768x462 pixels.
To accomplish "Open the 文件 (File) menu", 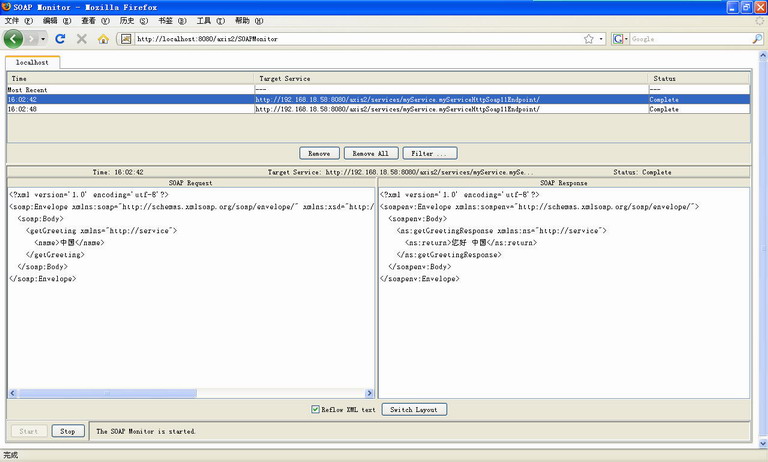I will 19,21.
